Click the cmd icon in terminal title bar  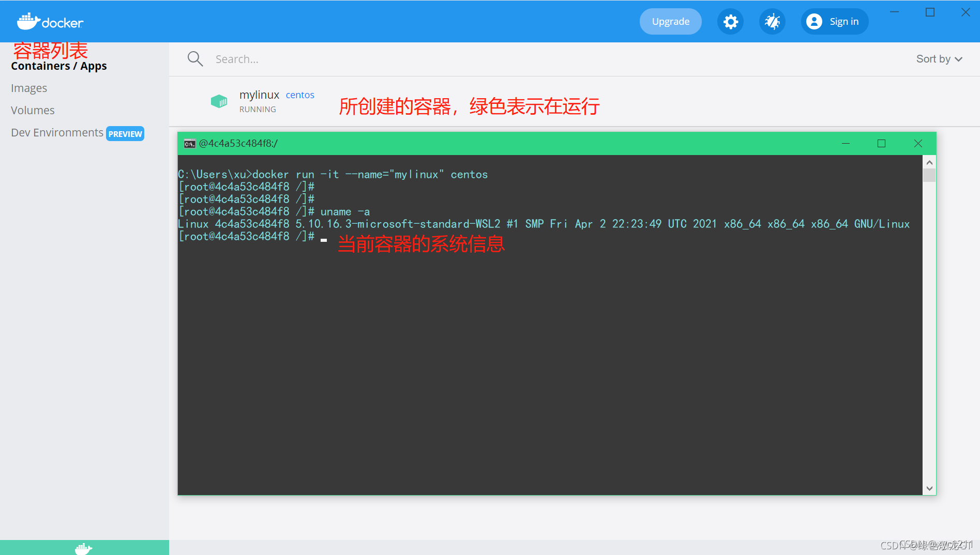click(190, 144)
